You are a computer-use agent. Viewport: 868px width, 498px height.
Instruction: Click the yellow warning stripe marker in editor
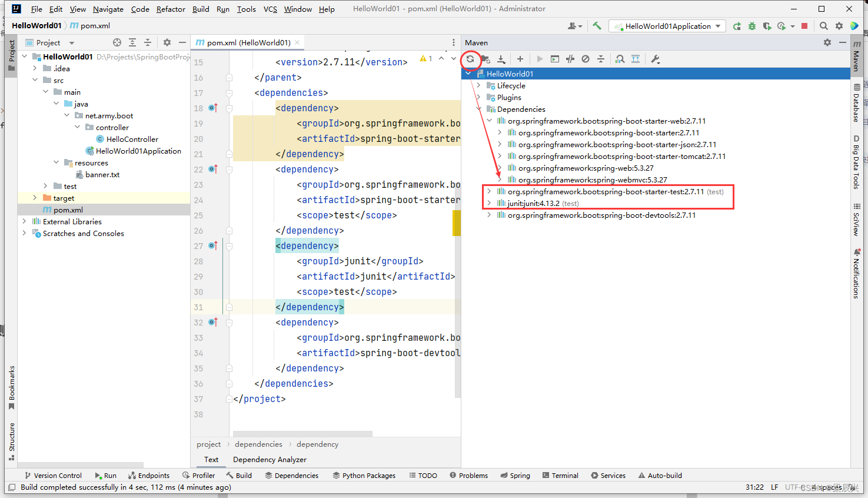(x=457, y=223)
